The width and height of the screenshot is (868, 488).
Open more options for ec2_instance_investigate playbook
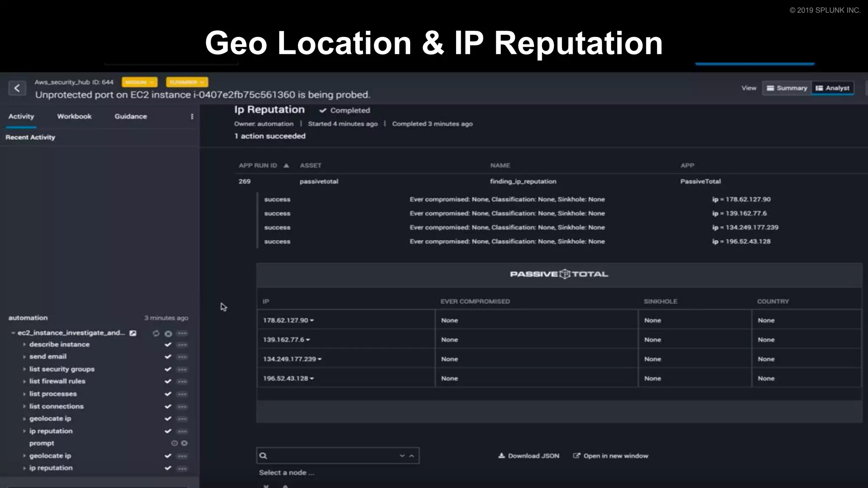[x=182, y=333]
